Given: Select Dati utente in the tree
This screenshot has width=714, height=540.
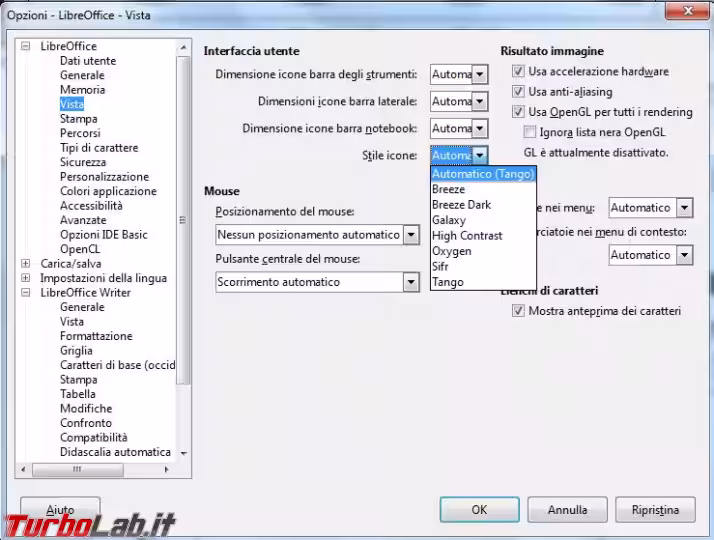Looking at the screenshot, I should point(88,61).
